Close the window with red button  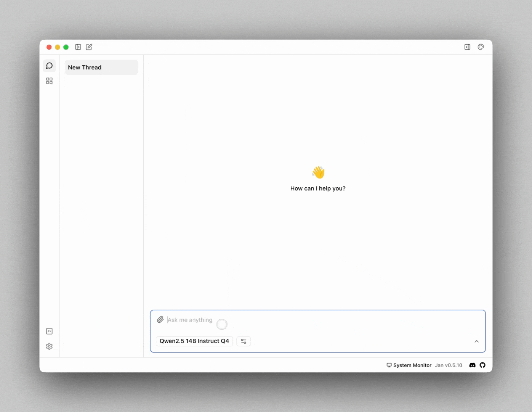point(49,47)
